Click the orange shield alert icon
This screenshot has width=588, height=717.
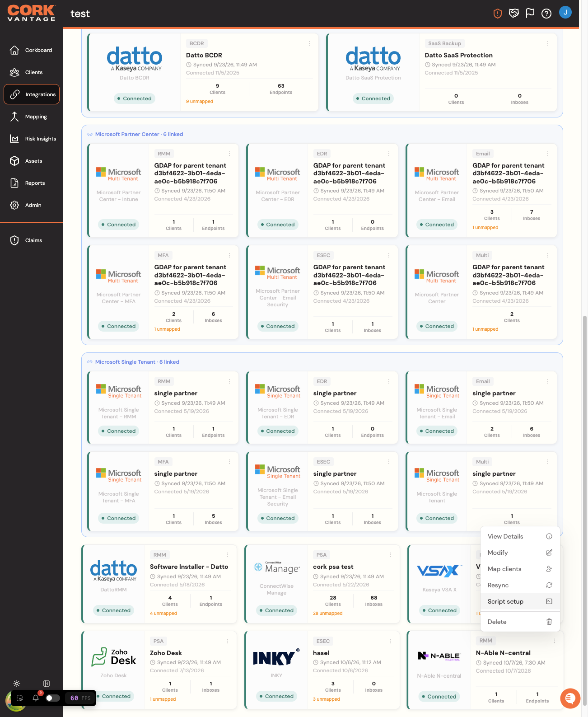click(498, 14)
